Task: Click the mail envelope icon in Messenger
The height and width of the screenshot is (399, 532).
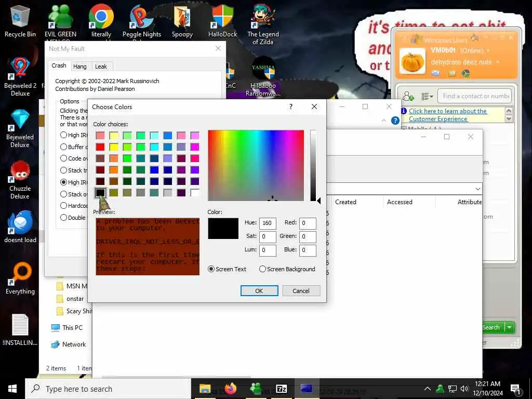Action: [436, 73]
